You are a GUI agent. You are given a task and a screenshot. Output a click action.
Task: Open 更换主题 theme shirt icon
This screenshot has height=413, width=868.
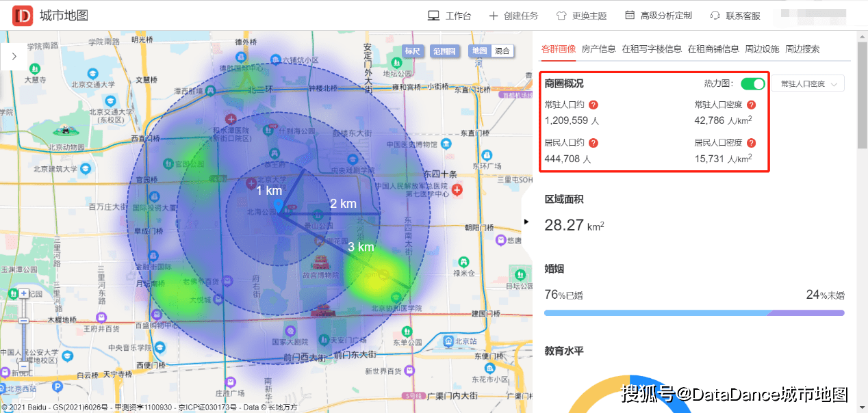pyautogui.click(x=561, y=16)
